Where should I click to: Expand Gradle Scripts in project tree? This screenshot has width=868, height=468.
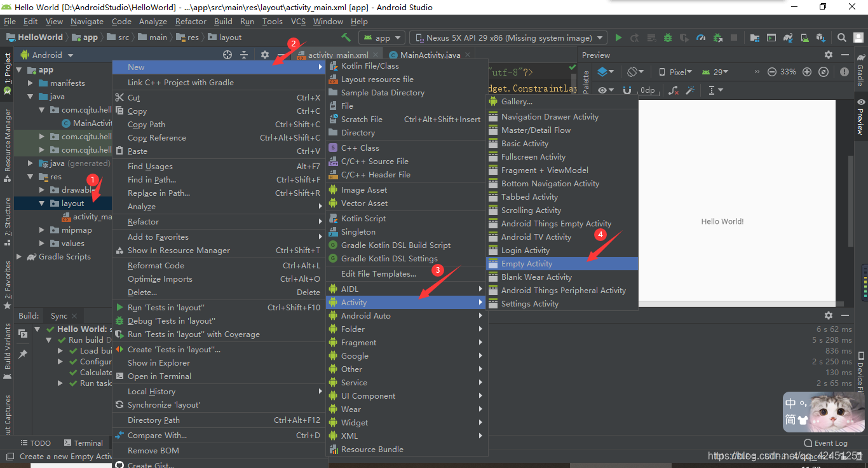19,257
